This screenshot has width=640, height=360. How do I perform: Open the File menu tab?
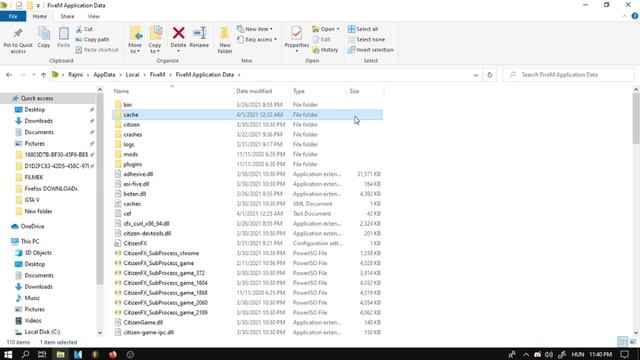click(13, 16)
